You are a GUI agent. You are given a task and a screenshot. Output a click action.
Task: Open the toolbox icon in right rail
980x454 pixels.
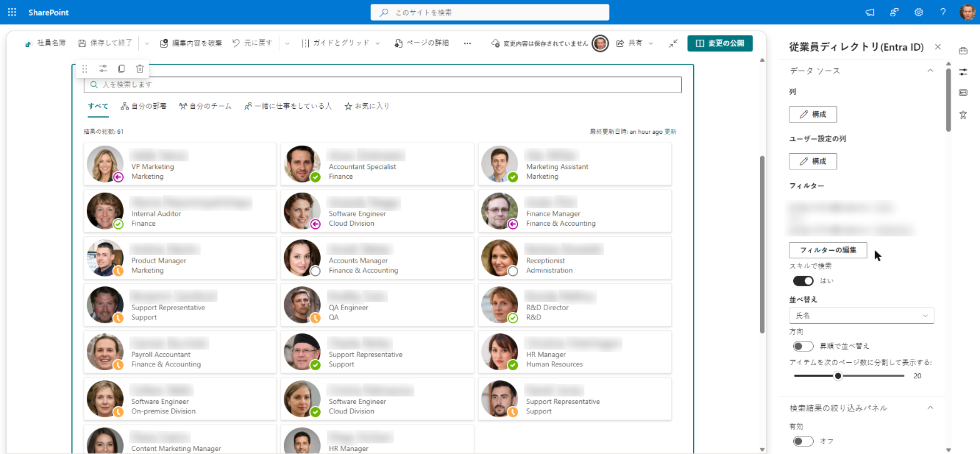click(963, 50)
